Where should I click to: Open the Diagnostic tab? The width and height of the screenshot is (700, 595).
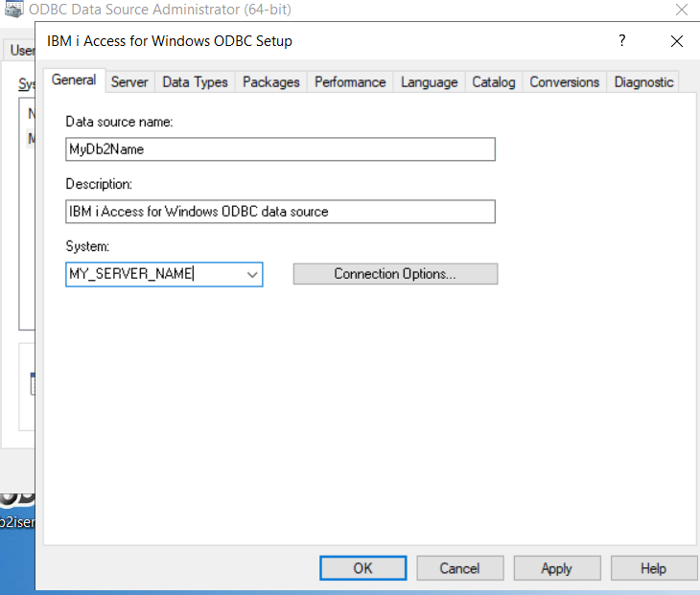(643, 82)
